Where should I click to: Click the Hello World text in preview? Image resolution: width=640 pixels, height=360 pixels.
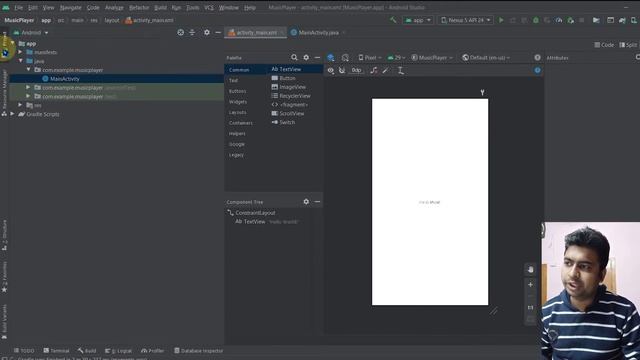(429, 202)
